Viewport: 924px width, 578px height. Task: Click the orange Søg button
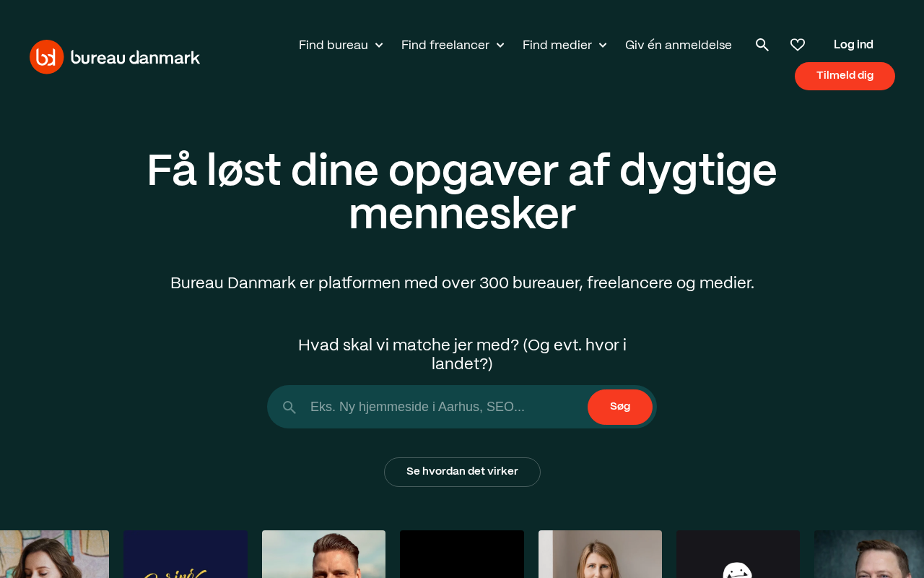[620, 407]
